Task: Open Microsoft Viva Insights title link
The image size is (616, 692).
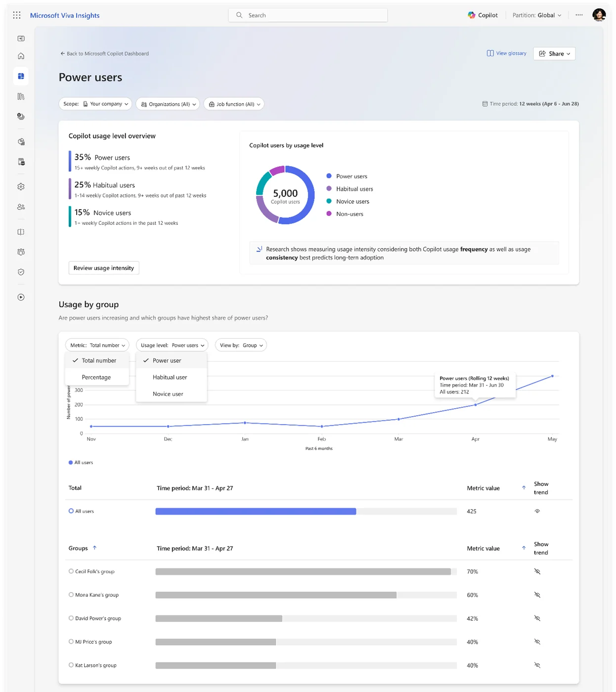Action: pos(65,15)
